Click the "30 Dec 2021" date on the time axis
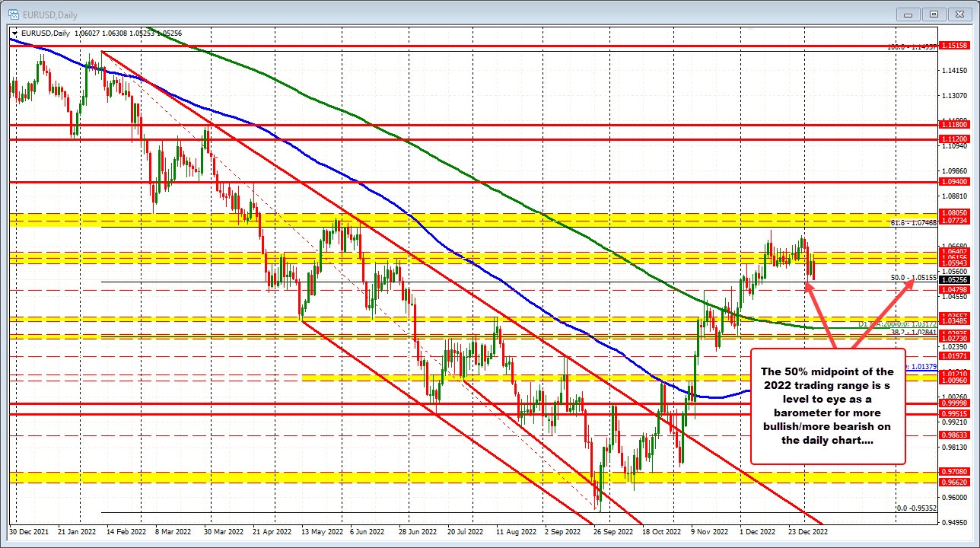980x548 pixels. [x=29, y=532]
